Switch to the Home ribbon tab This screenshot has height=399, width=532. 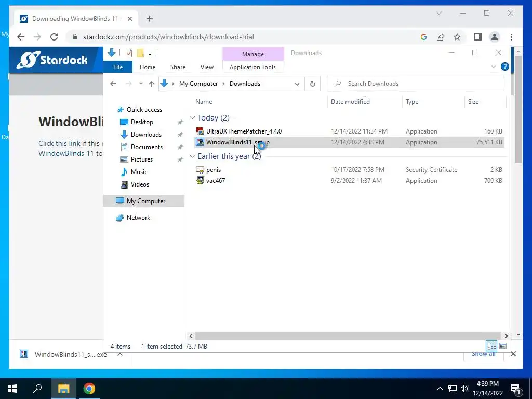[x=147, y=67]
